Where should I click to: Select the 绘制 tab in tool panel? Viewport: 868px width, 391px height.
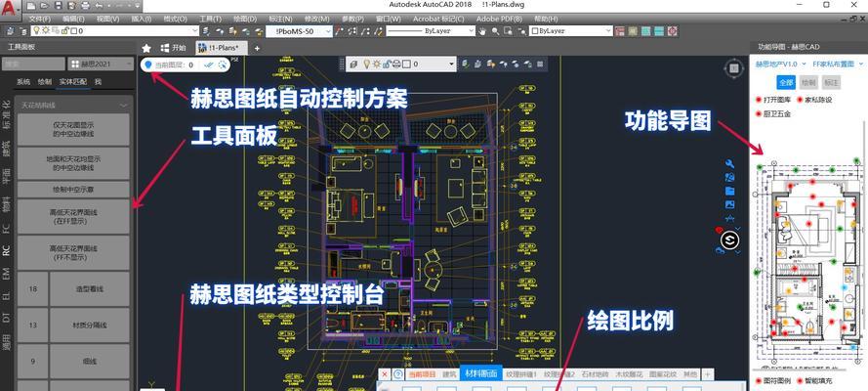[44, 82]
